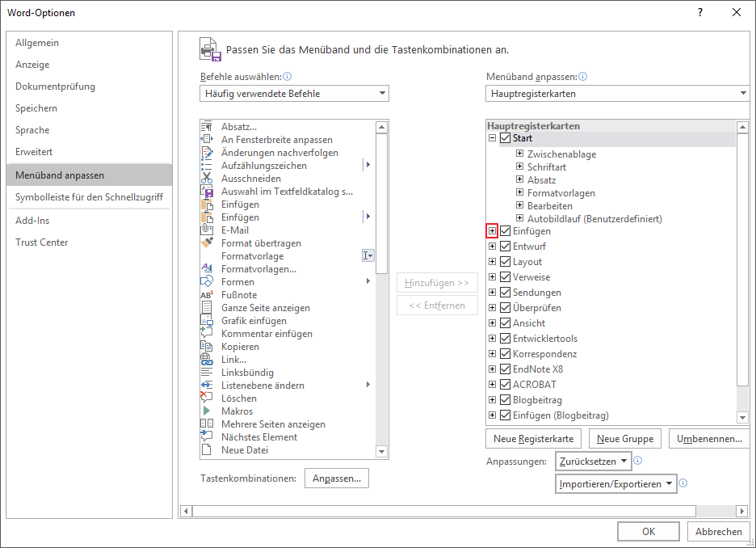The width and height of the screenshot is (756, 548).
Task: Click the info icon beside Befehle auswählen
Action: (x=287, y=77)
